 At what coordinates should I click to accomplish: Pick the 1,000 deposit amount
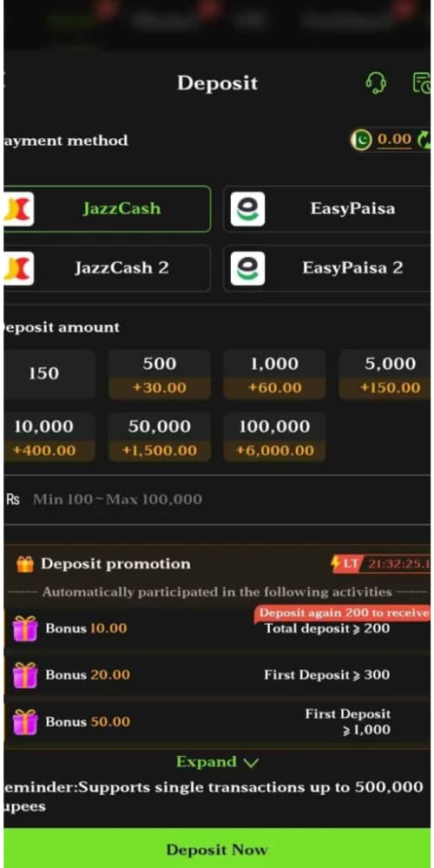coord(274,375)
